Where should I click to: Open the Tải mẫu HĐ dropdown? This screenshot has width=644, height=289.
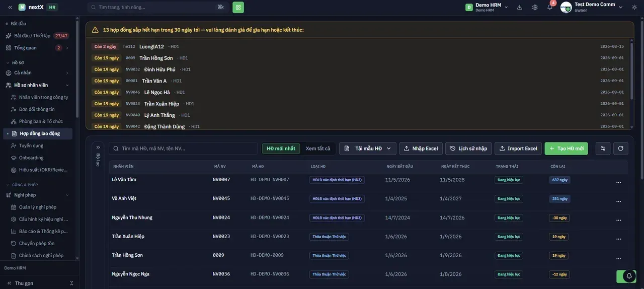coord(368,149)
